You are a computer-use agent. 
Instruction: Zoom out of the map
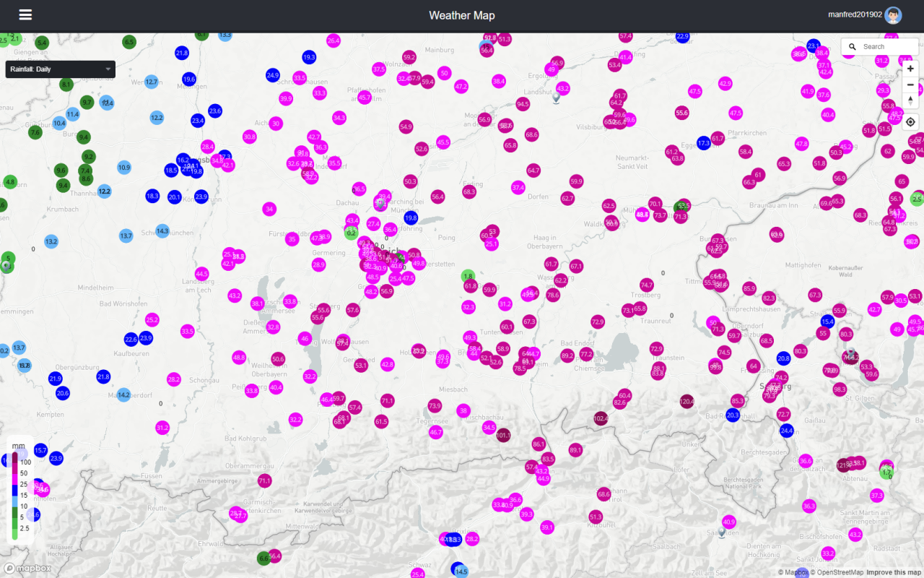click(x=910, y=85)
